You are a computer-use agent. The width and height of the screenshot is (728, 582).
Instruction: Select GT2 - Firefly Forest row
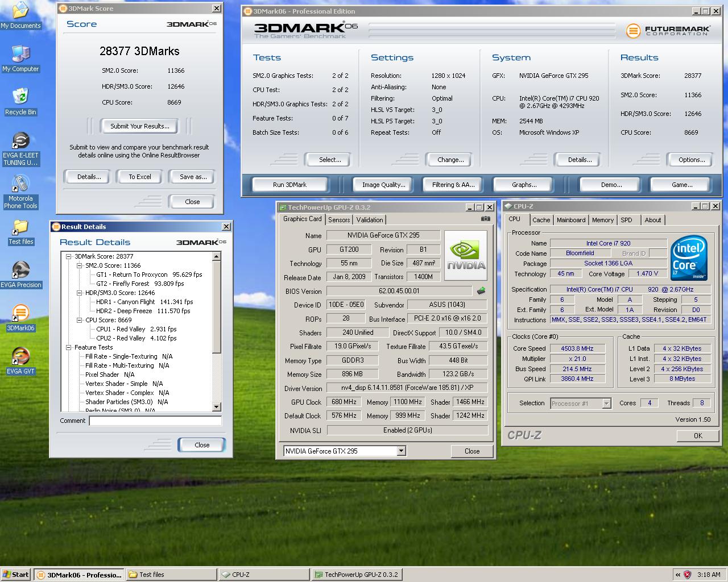point(140,284)
